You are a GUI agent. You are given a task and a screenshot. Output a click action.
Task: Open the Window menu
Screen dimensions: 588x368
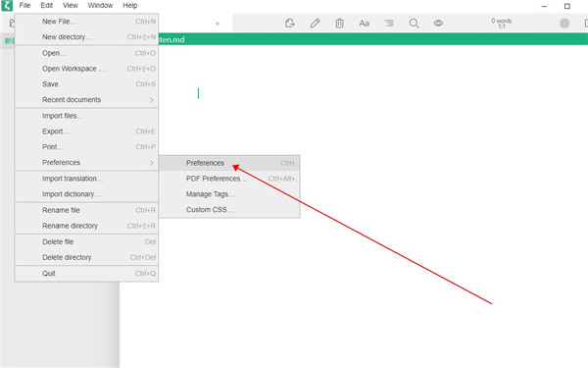point(100,6)
